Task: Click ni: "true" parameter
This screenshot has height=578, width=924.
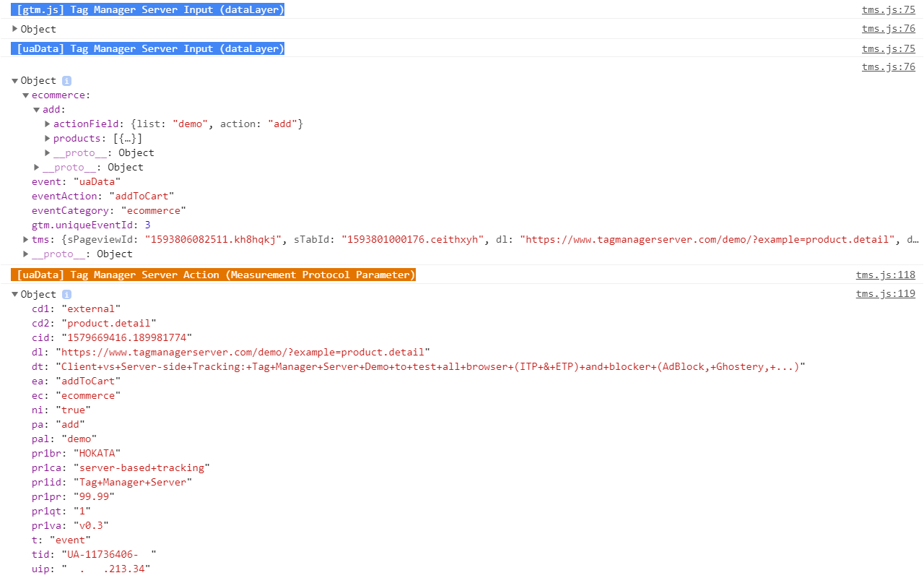Action: coord(61,410)
